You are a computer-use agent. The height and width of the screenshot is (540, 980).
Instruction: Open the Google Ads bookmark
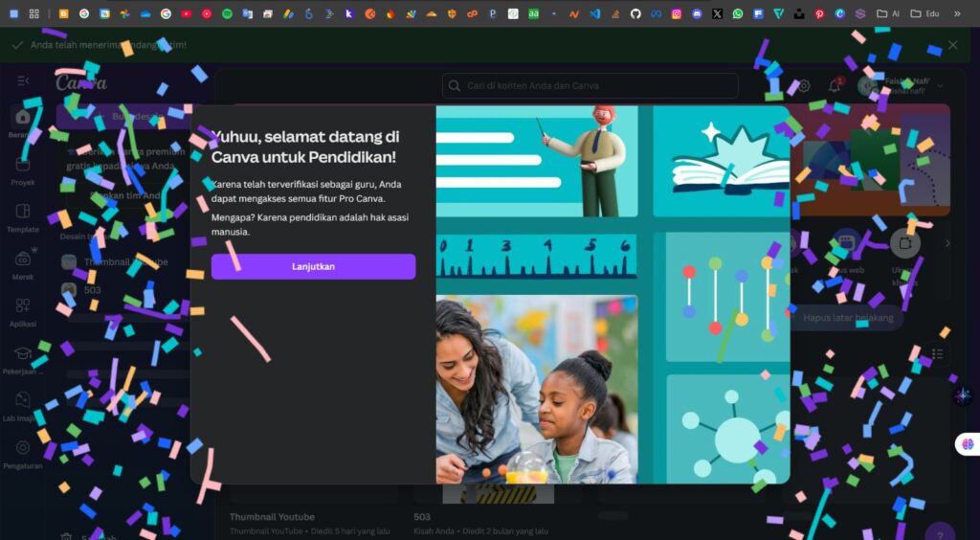(x=288, y=13)
